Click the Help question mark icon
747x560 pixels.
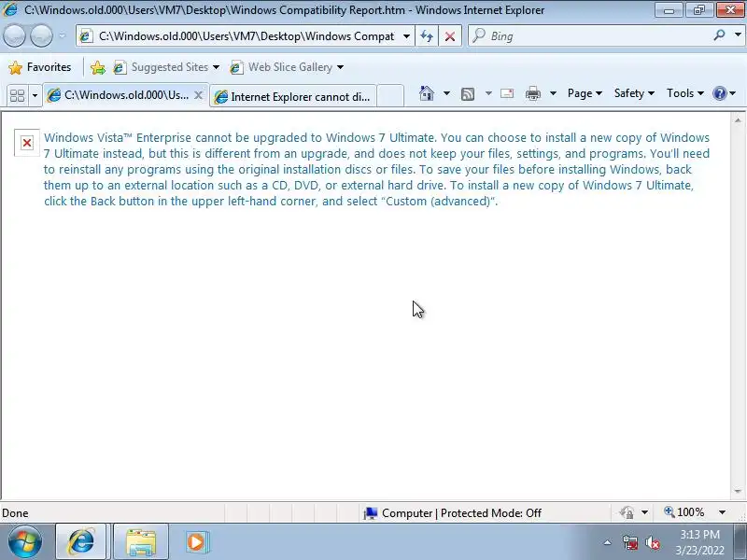tap(719, 93)
